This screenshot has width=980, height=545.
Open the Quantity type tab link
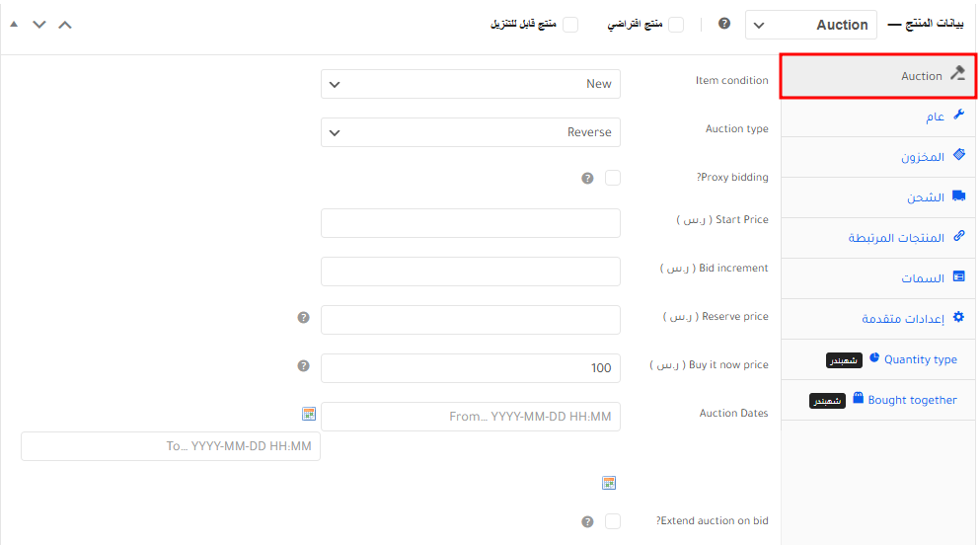[x=920, y=359]
